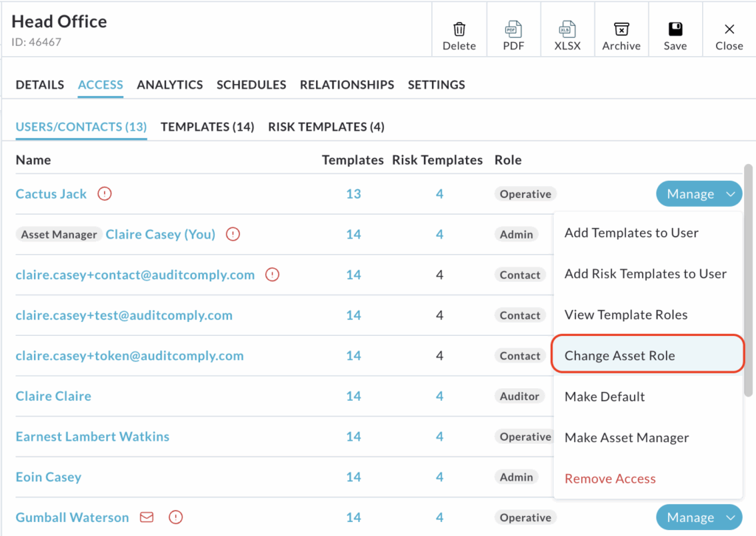Open the Manage dropdown for Gumball Waterson
The height and width of the screenshot is (536, 756).
tap(698, 518)
